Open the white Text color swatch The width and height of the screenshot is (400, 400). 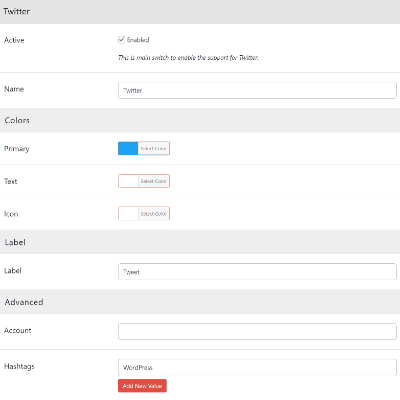[128, 181]
